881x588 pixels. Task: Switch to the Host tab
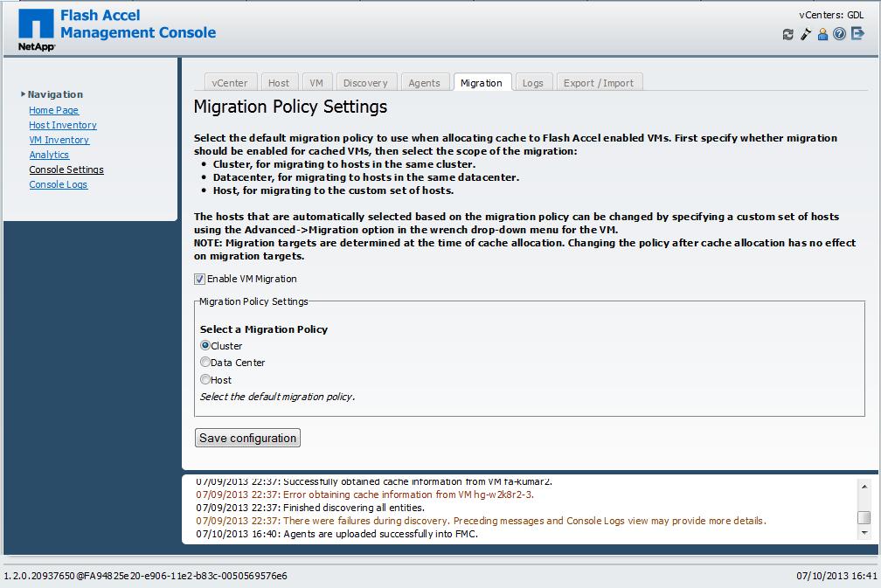click(x=279, y=82)
